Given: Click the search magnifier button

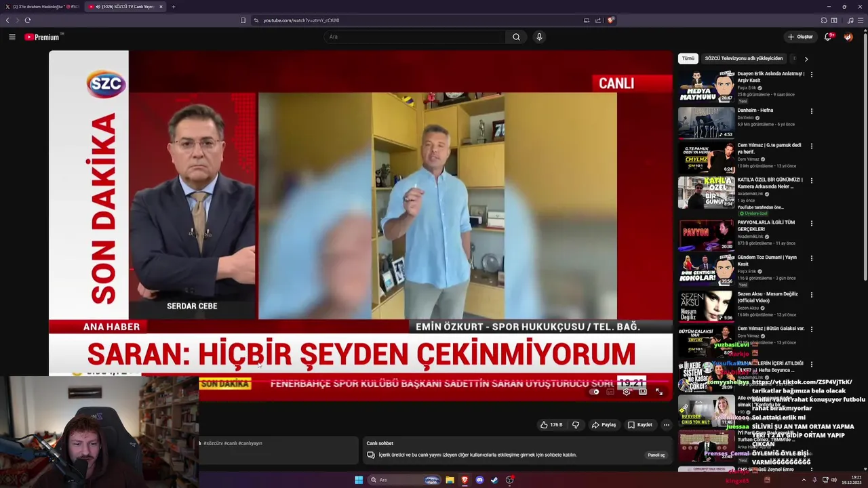Looking at the screenshot, I should [x=516, y=37].
